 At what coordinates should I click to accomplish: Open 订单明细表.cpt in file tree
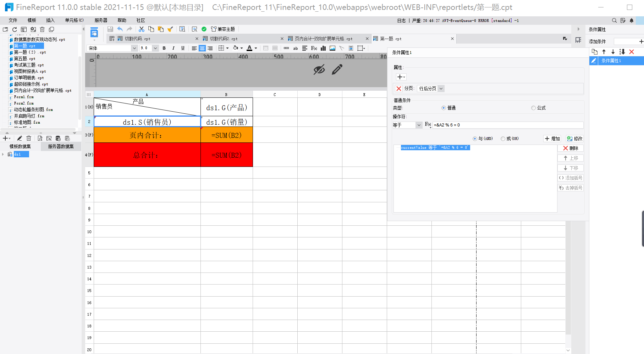tap(29, 78)
